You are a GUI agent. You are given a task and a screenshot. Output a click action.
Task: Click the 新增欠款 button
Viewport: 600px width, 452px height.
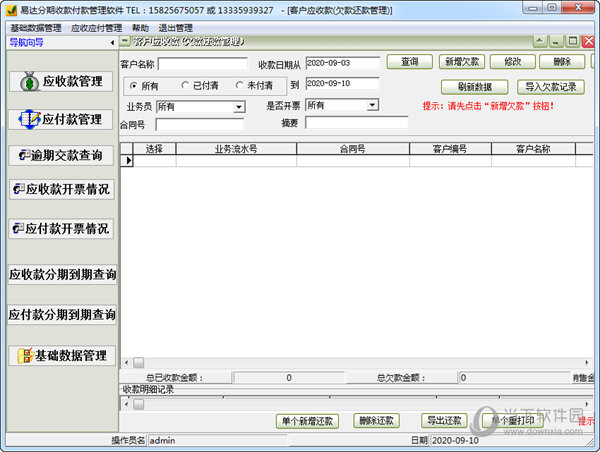click(462, 62)
